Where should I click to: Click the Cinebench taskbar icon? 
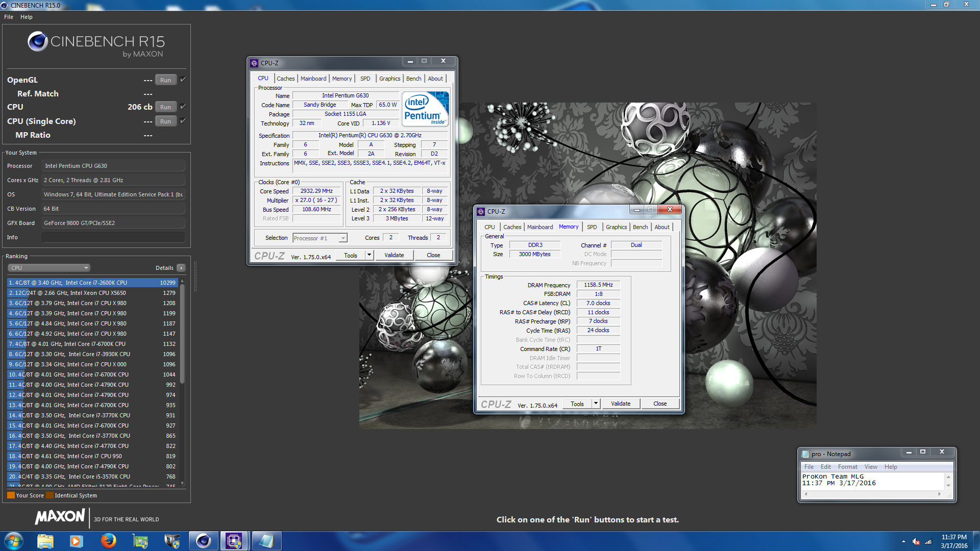(x=203, y=541)
